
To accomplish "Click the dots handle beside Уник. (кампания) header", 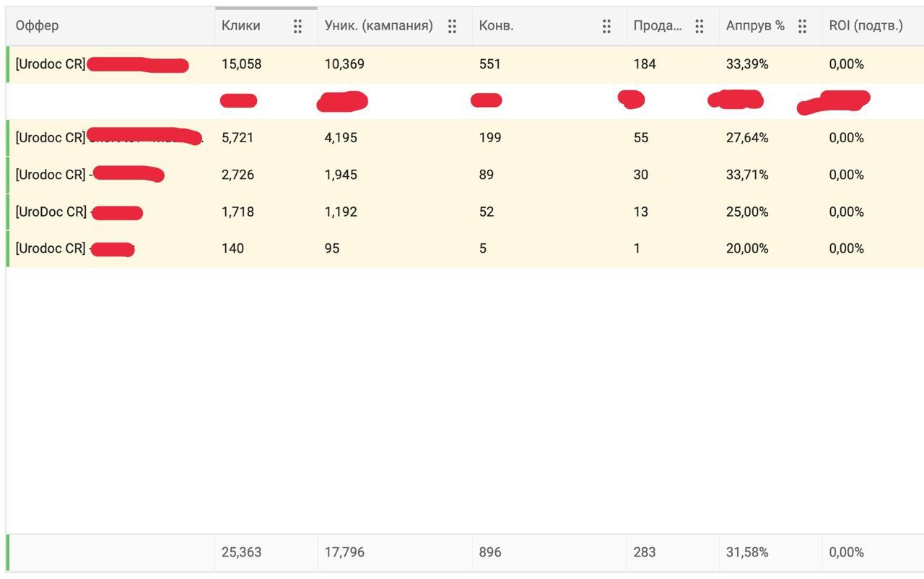I will (452, 26).
